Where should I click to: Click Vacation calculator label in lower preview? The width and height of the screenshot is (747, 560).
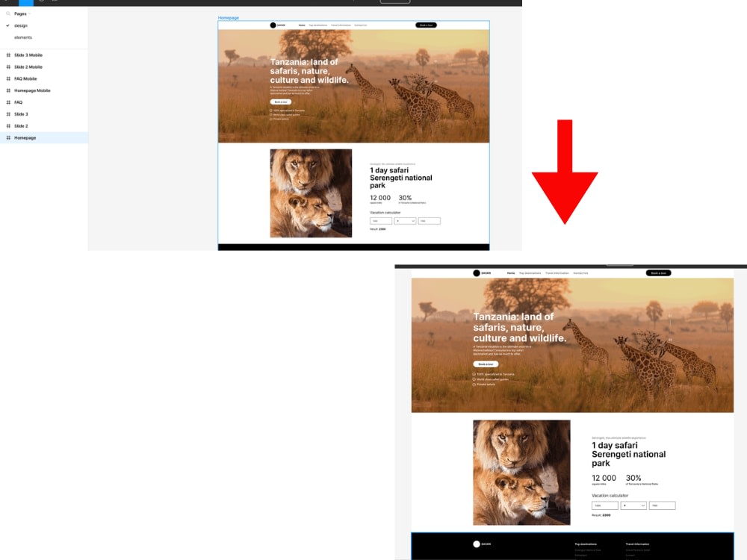[610, 496]
